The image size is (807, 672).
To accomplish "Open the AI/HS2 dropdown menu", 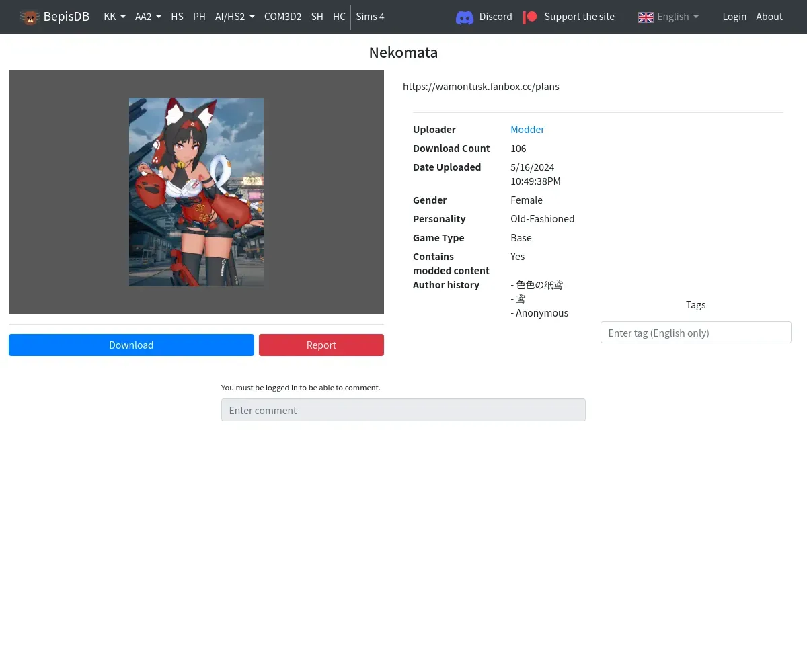I will click(x=235, y=17).
